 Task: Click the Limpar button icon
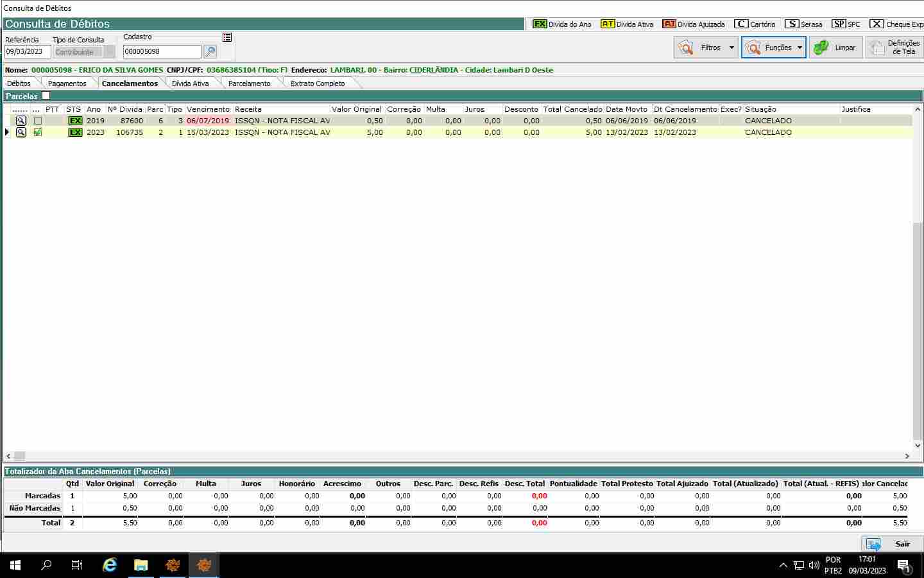(821, 48)
